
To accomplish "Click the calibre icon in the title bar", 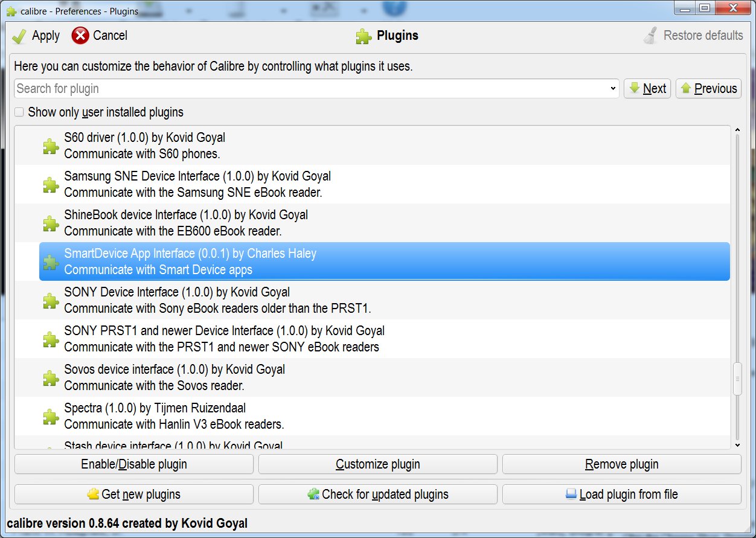I will [11, 11].
